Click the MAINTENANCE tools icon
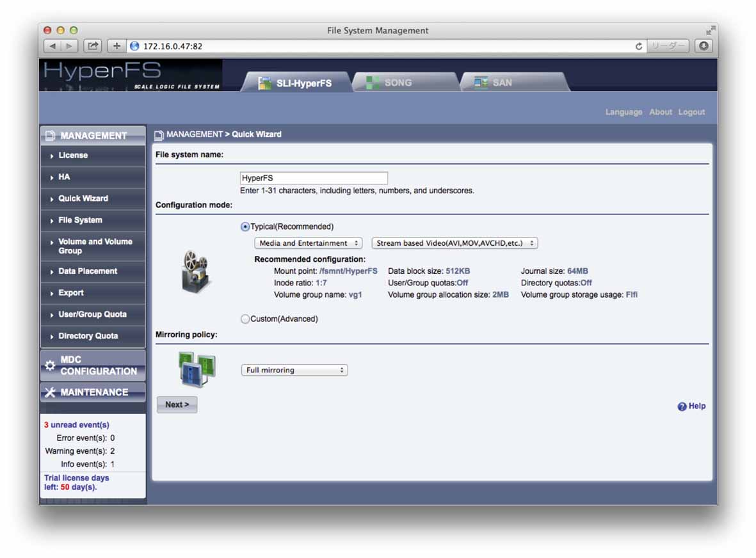The height and width of the screenshot is (558, 756). point(50,392)
